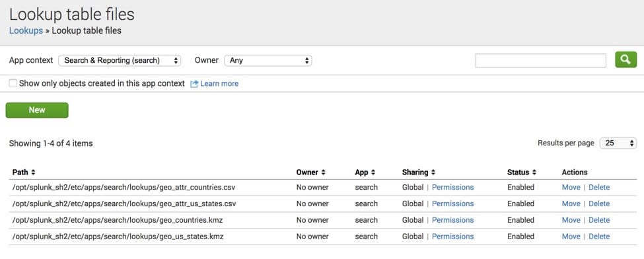The height and width of the screenshot is (259, 644).
Task: Go to Lookups breadcrumb link
Action: 26,30
